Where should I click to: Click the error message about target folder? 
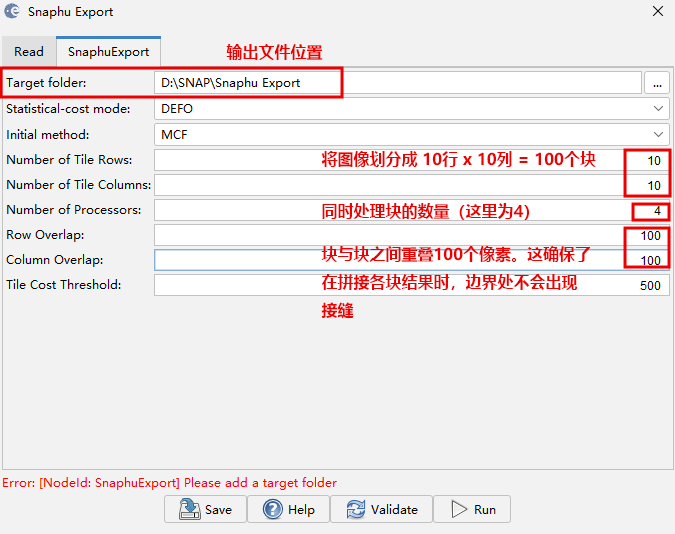[x=169, y=483]
